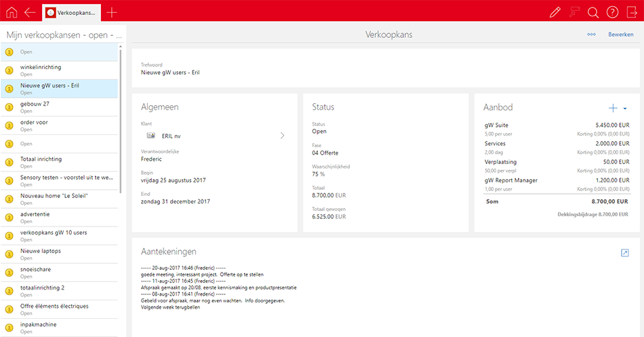
Task: Select order voor opportunity
Action: [x=60, y=125]
